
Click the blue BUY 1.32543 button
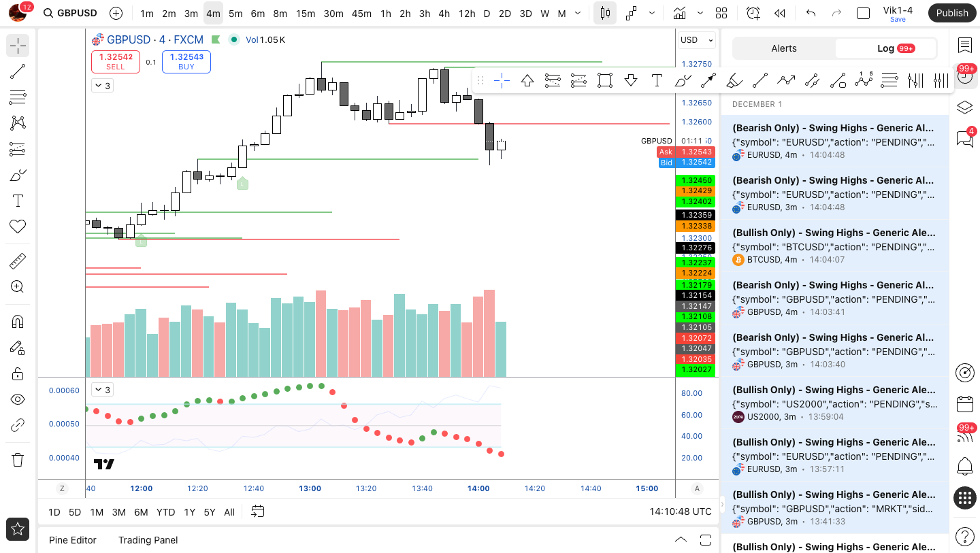click(186, 62)
